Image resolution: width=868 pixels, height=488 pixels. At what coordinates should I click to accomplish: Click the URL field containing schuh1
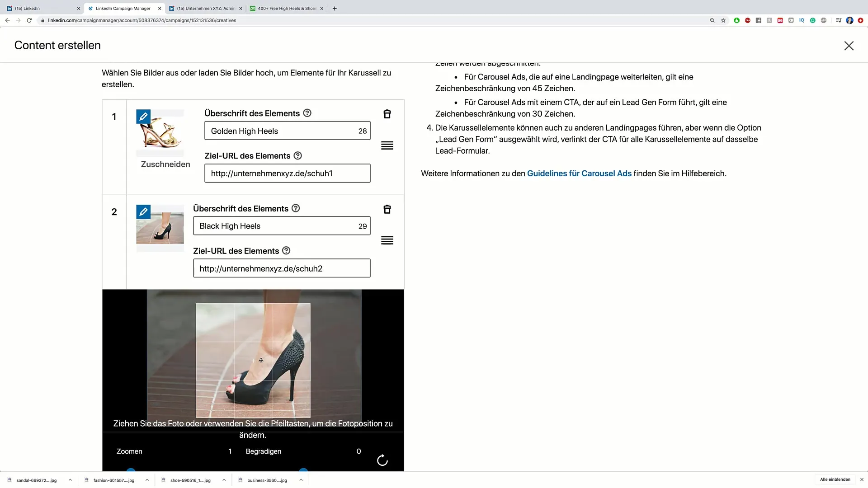[287, 173]
